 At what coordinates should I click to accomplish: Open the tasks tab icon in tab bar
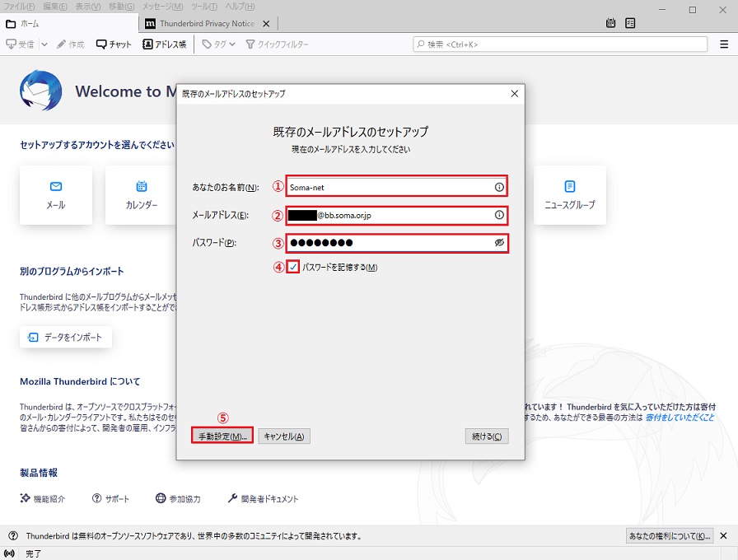coord(630,23)
